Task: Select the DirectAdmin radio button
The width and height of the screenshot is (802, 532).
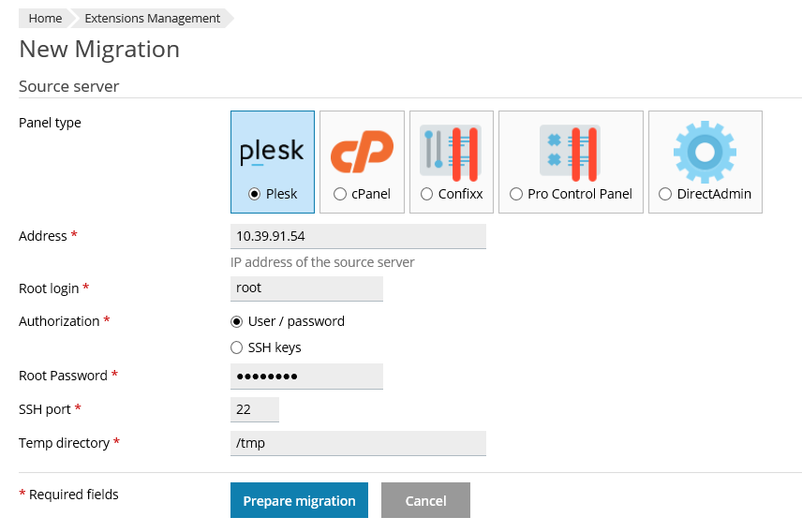Action: [665, 194]
